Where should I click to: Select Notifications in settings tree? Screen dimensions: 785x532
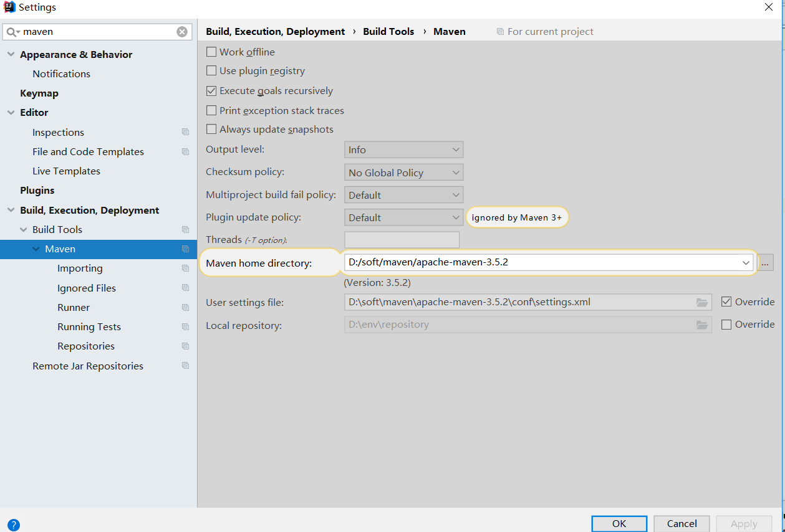61,74
